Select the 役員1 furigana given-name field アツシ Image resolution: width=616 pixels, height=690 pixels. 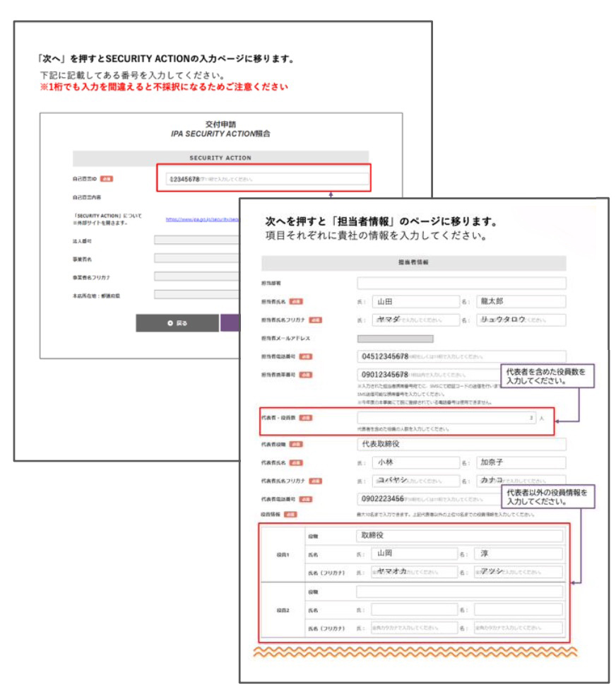coord(519,572)
